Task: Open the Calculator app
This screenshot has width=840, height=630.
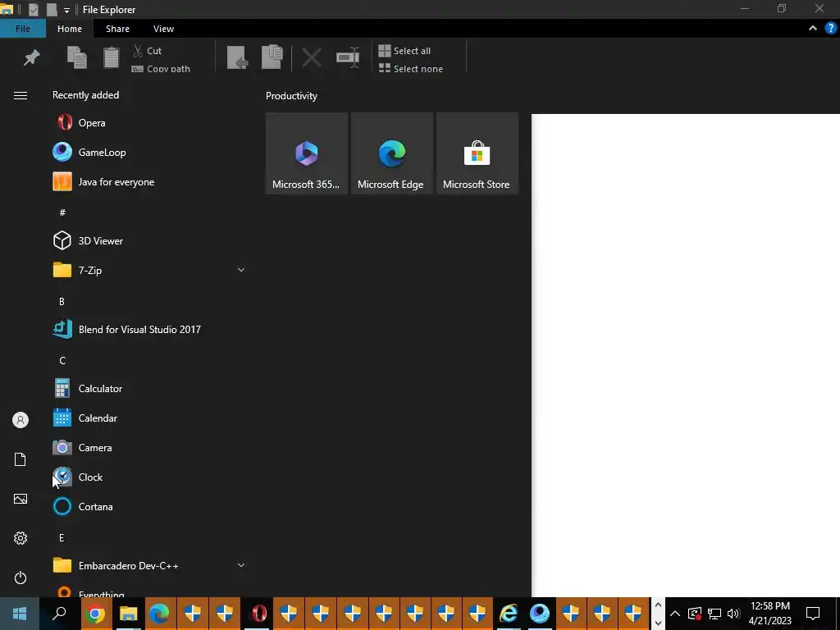Action: tap(148, 388)
